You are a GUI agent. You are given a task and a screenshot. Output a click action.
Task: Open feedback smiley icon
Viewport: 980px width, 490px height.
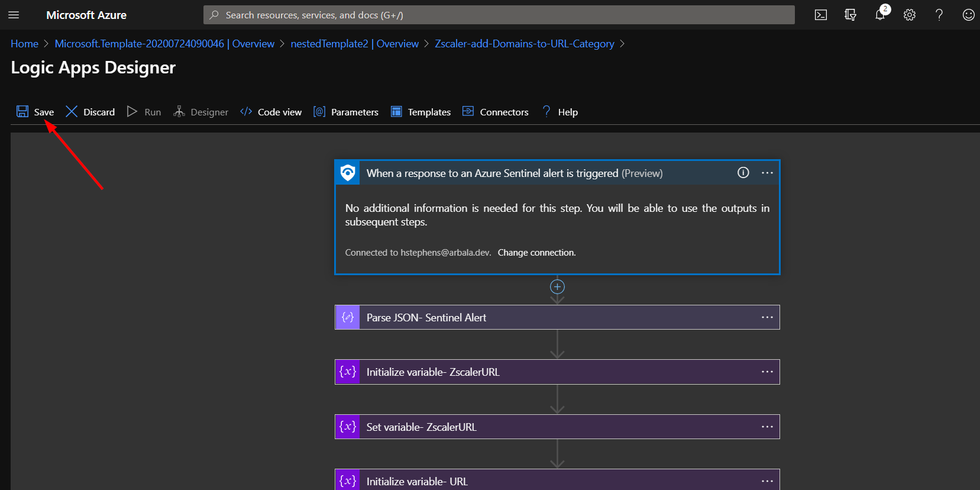[x=968, y=15]
